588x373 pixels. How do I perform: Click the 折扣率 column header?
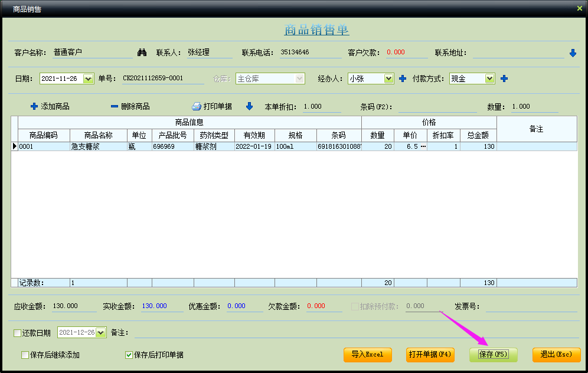tap(443, 135)
